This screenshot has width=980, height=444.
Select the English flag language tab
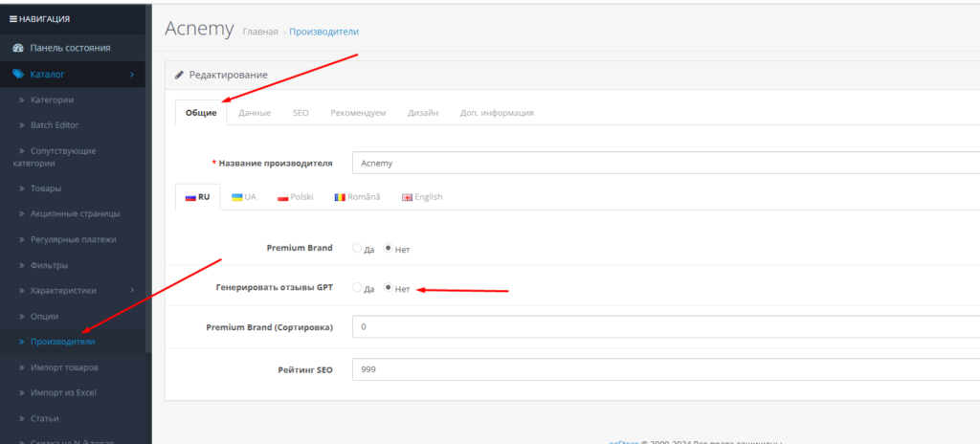(421, 196)
